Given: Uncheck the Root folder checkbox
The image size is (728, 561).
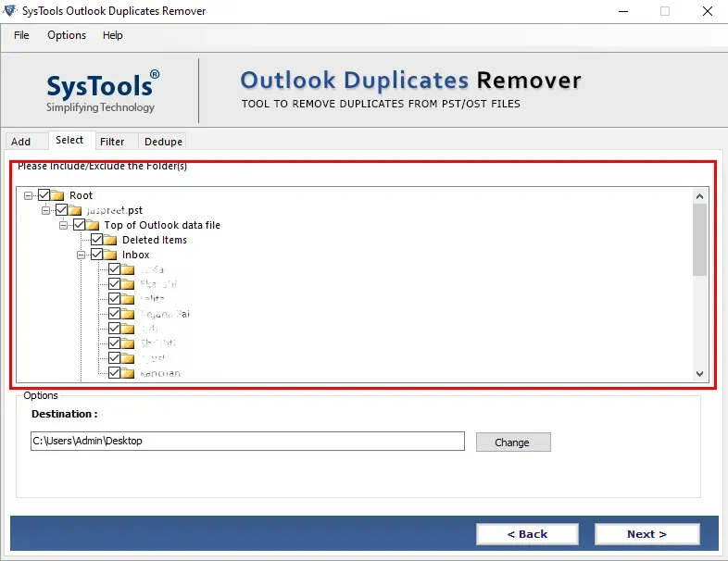Looking at the screenshot, I should pos(44,195).
